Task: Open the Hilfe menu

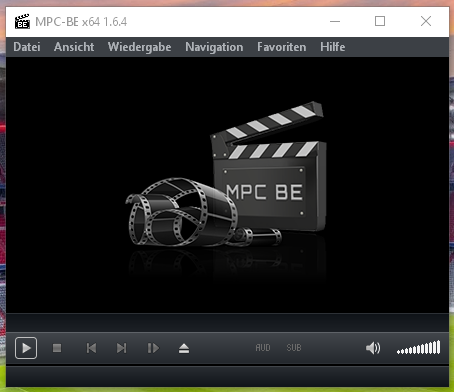Action: click(x=333, y=47)
